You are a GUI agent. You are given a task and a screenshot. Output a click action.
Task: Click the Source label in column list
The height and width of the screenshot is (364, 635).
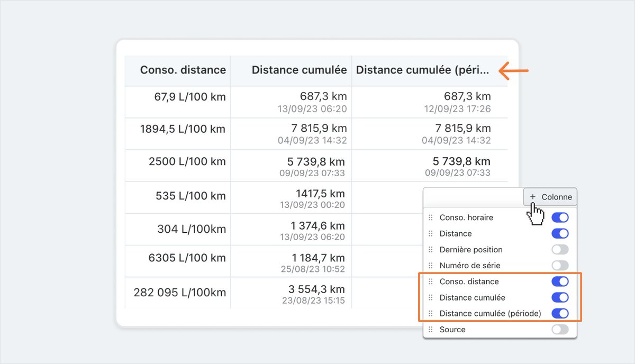[x=452, y=329]
